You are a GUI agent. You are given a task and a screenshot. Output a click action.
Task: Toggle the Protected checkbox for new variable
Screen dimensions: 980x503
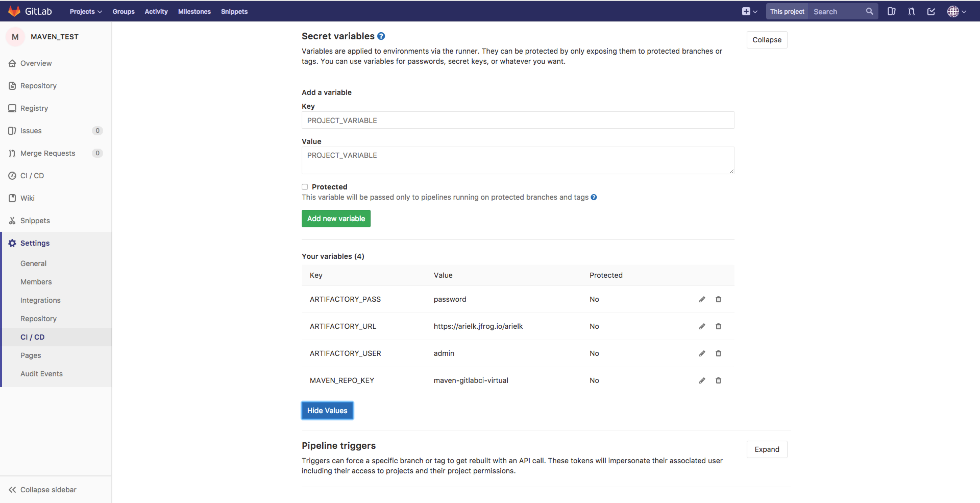(x=304, y=187)
